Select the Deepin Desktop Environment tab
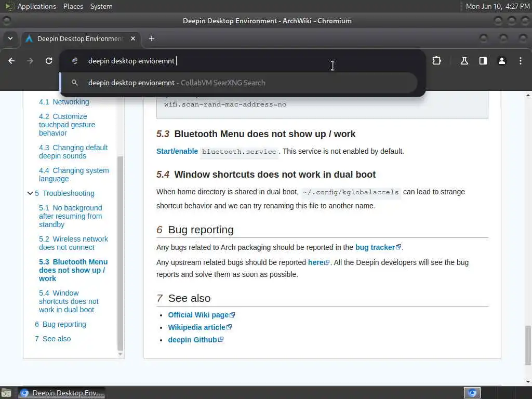Screen dimensions: 532x399 click(82, 38)
